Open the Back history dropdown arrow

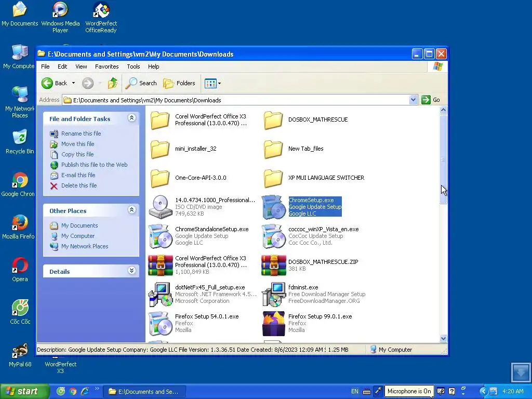click(x=73, y=83)
